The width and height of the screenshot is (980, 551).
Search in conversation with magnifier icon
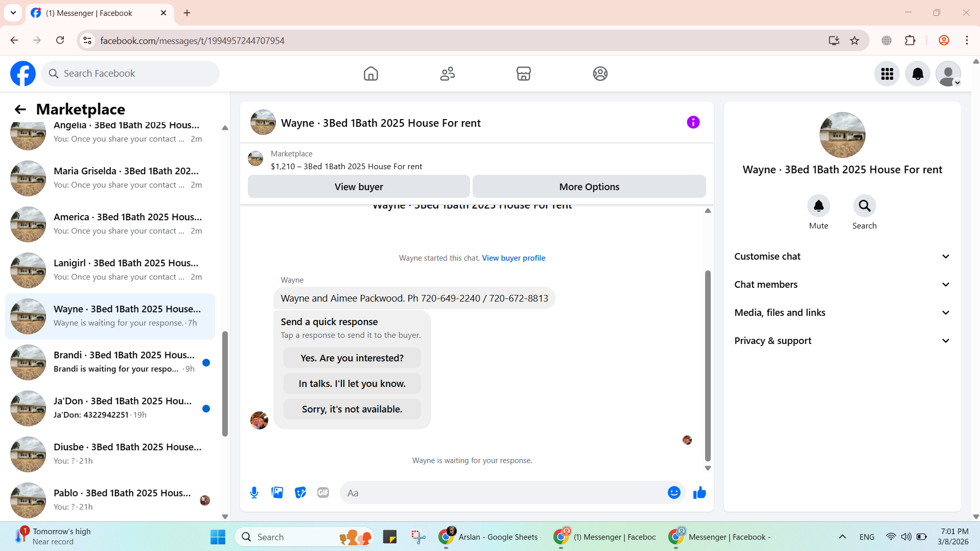[865, 206]
